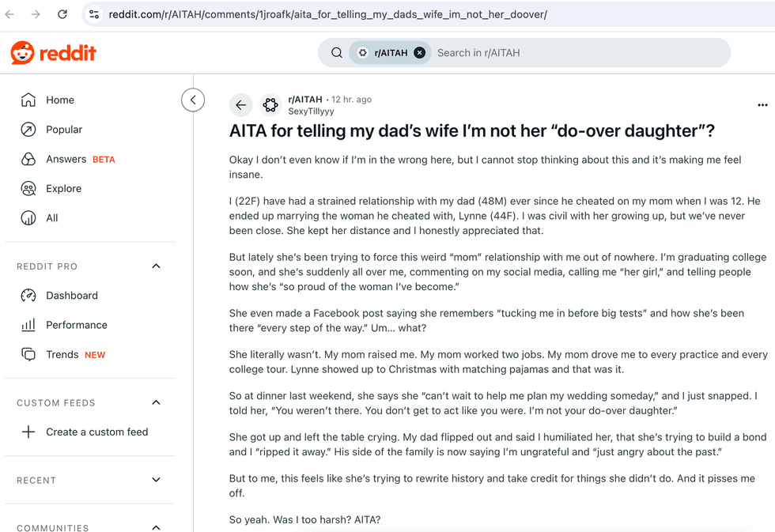775x532 pixels.
Task: Reload the page with the refresh icon
Action: point(62,14)
